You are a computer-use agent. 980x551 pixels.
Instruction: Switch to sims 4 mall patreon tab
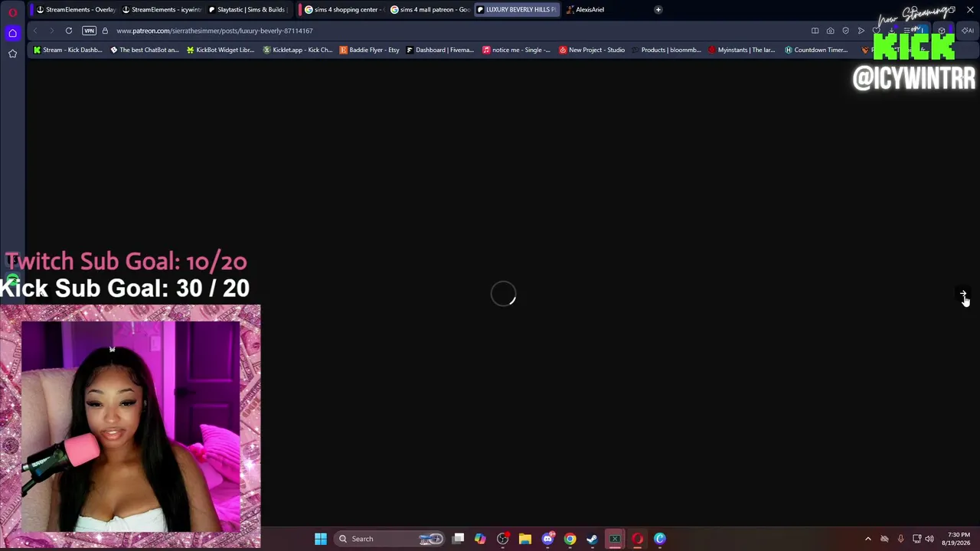coord(430,10)
